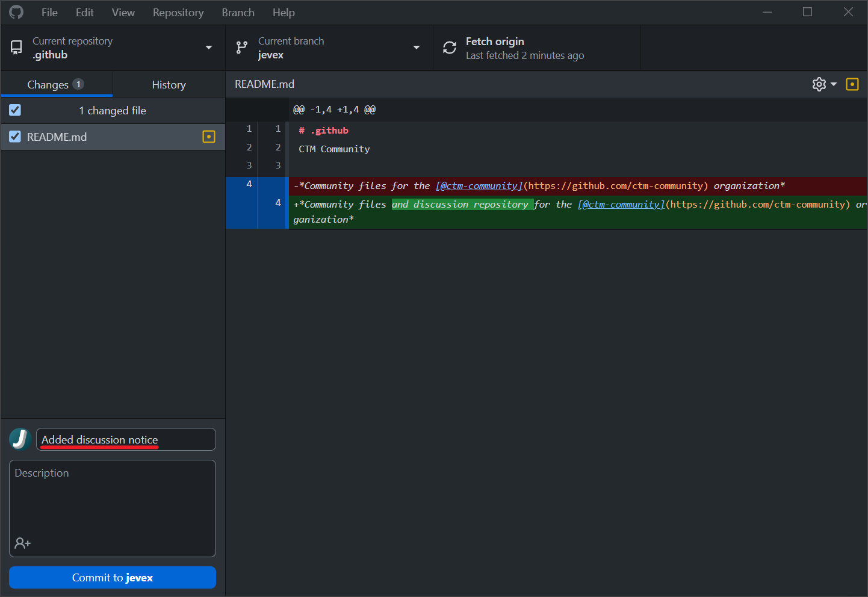This screenshot has width=868, height=597.
Task: Click the README.md diff header filename
Action: click(x=264, y=84)
